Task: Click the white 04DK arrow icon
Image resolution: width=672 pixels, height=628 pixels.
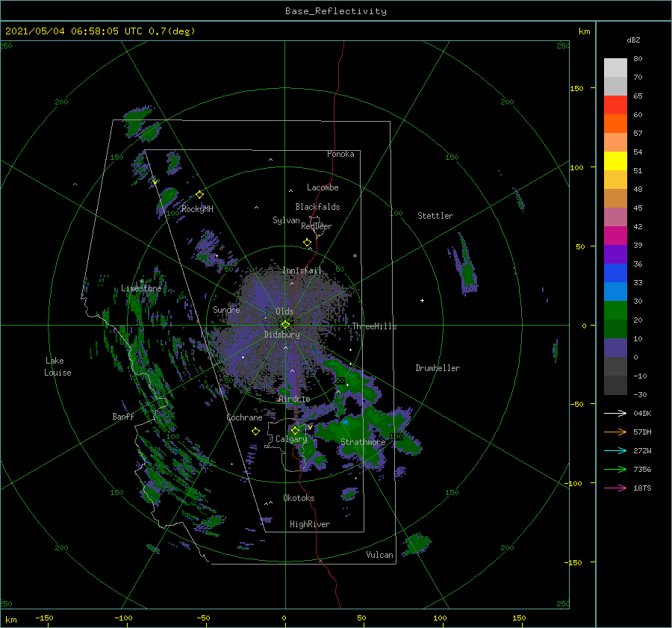Action: [615, 413]
